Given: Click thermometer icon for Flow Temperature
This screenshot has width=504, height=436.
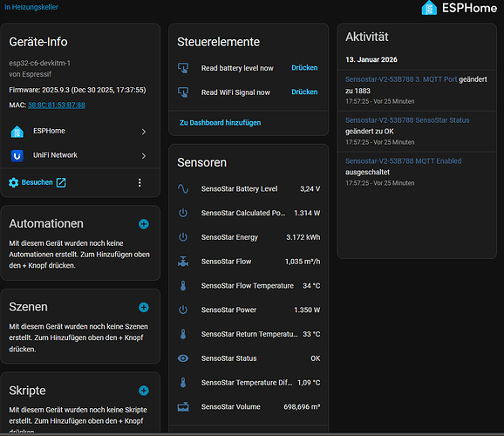Looking at the screenshot, I should [x=183, y=285].
